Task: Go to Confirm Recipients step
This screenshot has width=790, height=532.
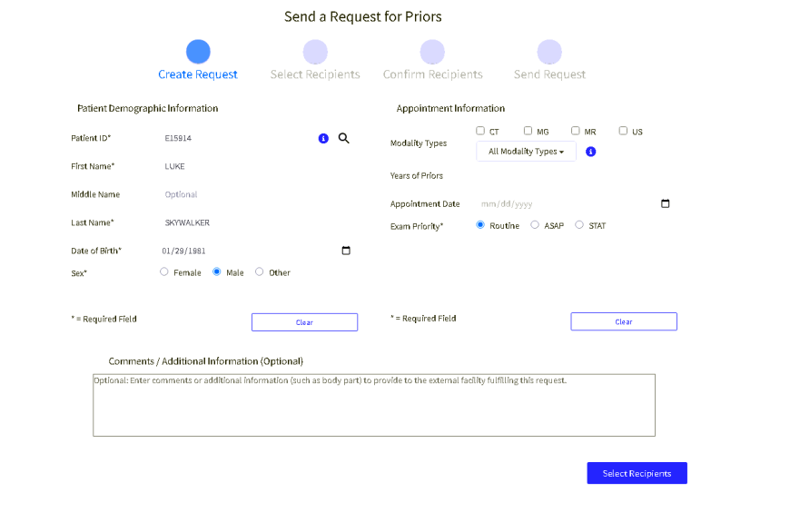Action: pos(433,60)
